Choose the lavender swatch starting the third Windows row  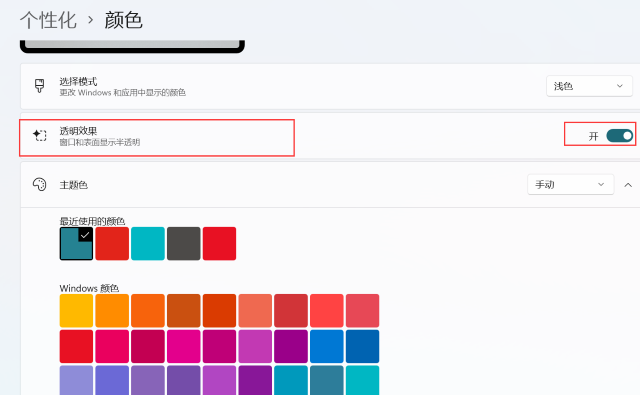pyautogui.click(x=76, y=381)
